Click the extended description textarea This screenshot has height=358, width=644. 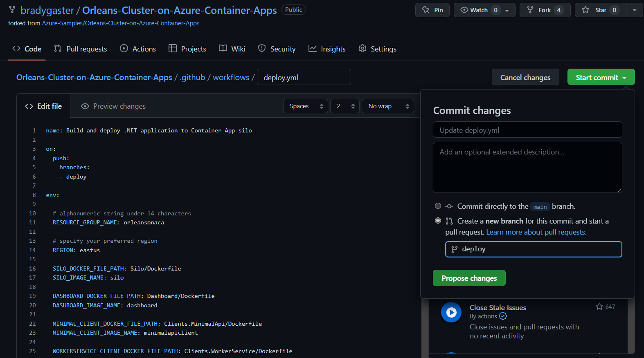(527, 167)
